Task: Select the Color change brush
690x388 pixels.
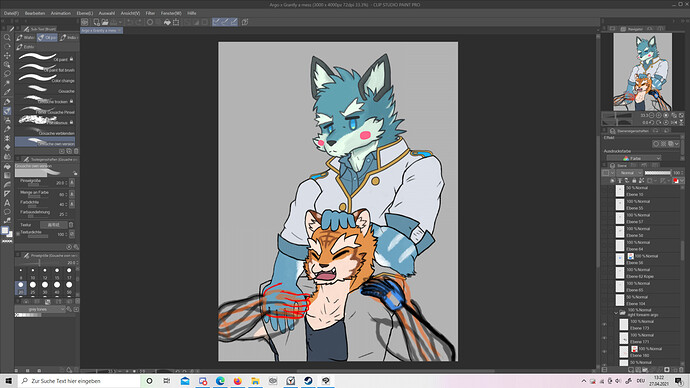Action: point(45,79)
